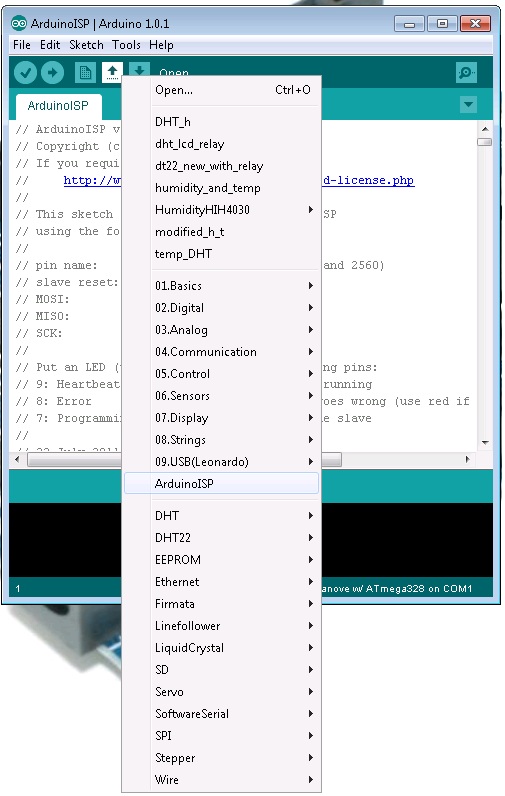Select humidity_and_temp sketch

(221, 188)
